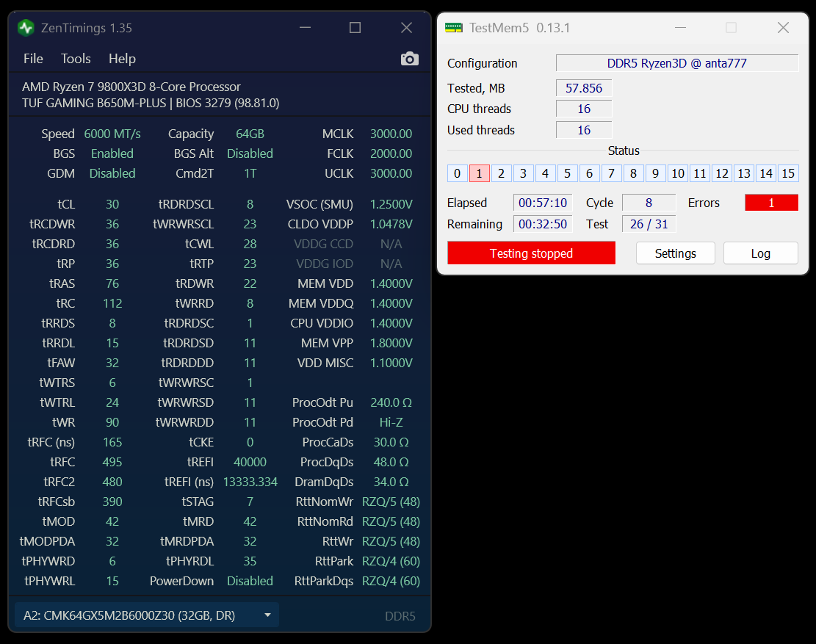The width and height of the screenshot is (816, 644).
Task: Click the ProcOdt Pd value Hi-Z
Action: tap(391, 422)
